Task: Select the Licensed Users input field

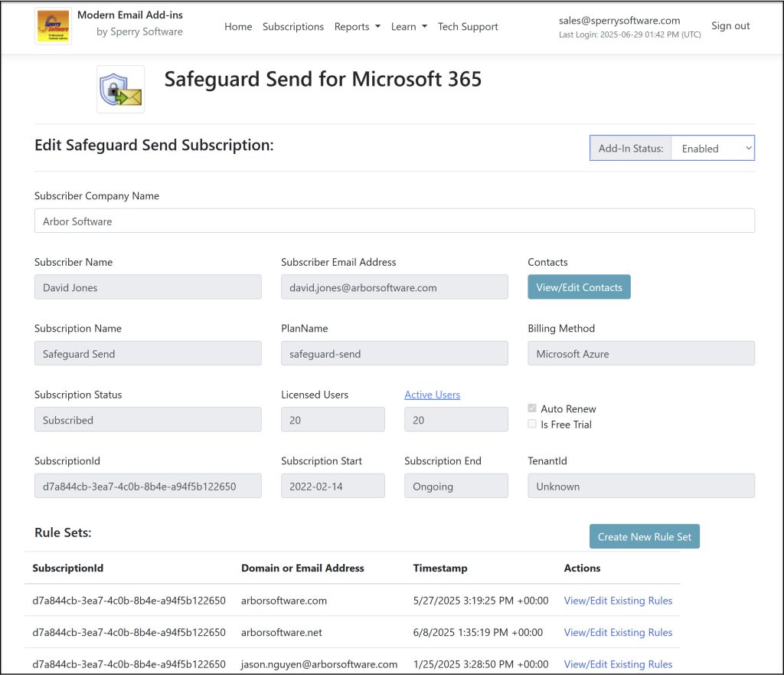Action: (x=333, y=420)
